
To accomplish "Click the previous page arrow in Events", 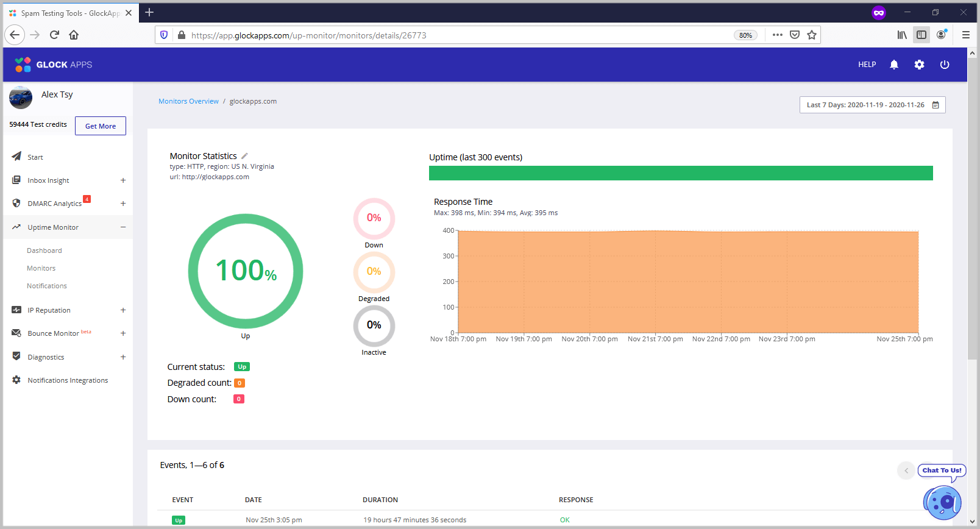I will click(906, 470).
